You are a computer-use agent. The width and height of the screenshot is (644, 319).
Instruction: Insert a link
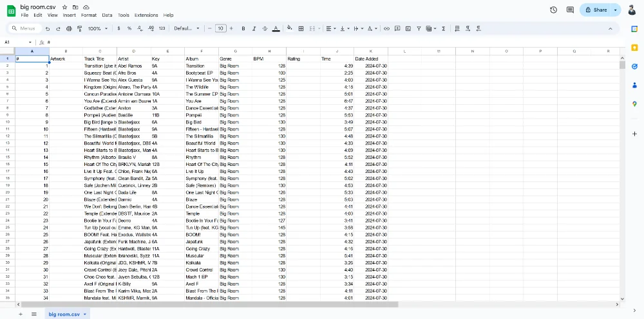tap(386, 29)
